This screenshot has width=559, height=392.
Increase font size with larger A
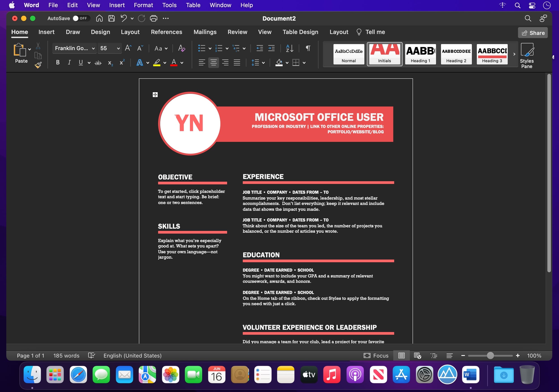pos(128,48)
